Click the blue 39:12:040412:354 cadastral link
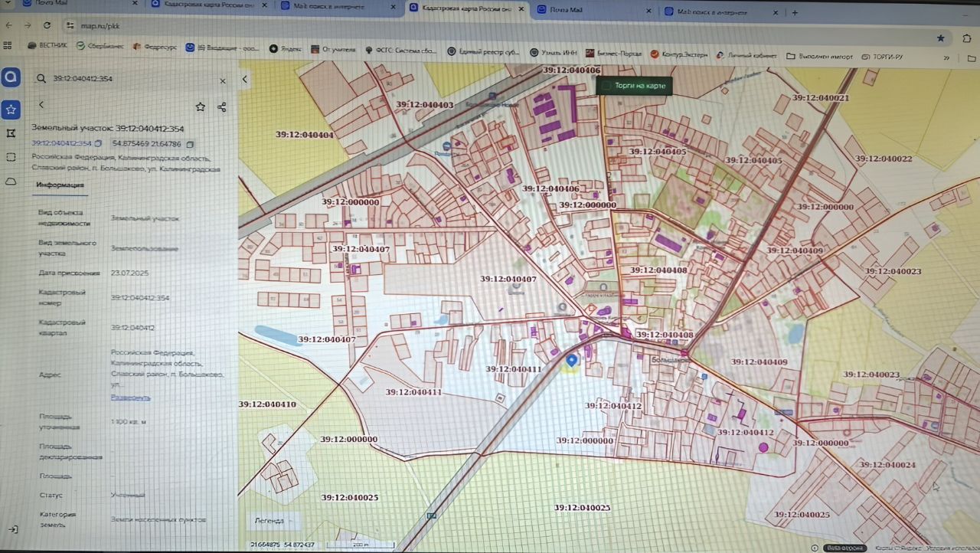Screen dimensions: 980x553 pyautogui.click(x=61, y=143)
